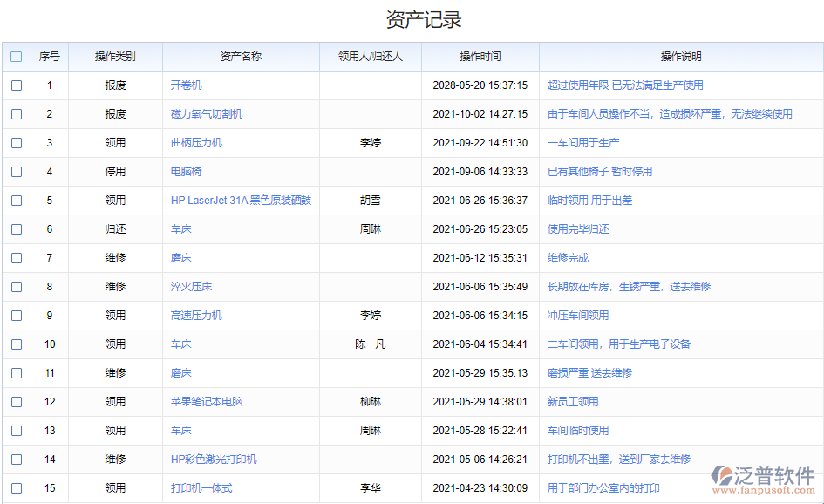Click the 磨损严重 送去维修 description link
The width and height of the screenshot is (824, 504).
tap(590, 373)
